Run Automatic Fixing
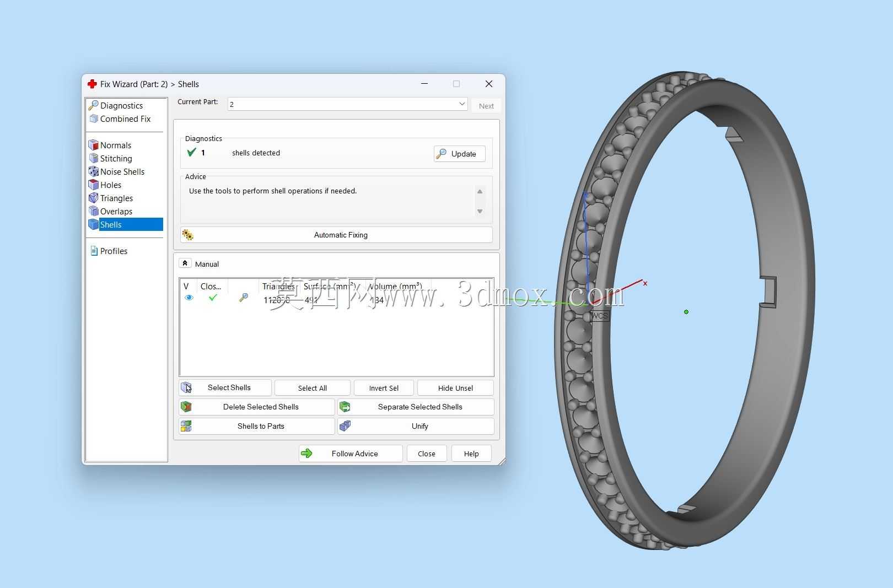Viewport: 893px width, 588px height. click(x=336, y=235)
